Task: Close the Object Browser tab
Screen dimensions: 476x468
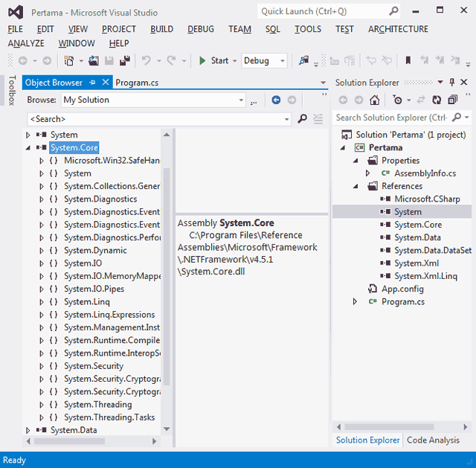Action: coord(106,83)
